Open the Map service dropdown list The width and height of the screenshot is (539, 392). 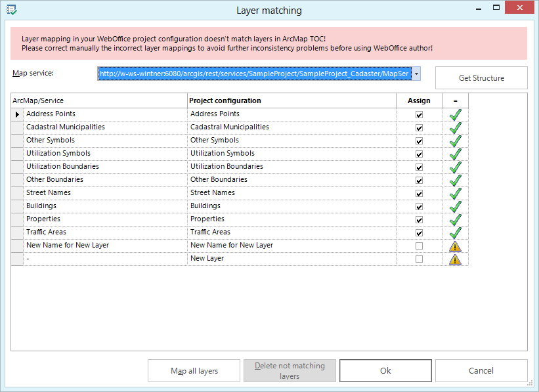pyautogui.click(x=416, y=74)
